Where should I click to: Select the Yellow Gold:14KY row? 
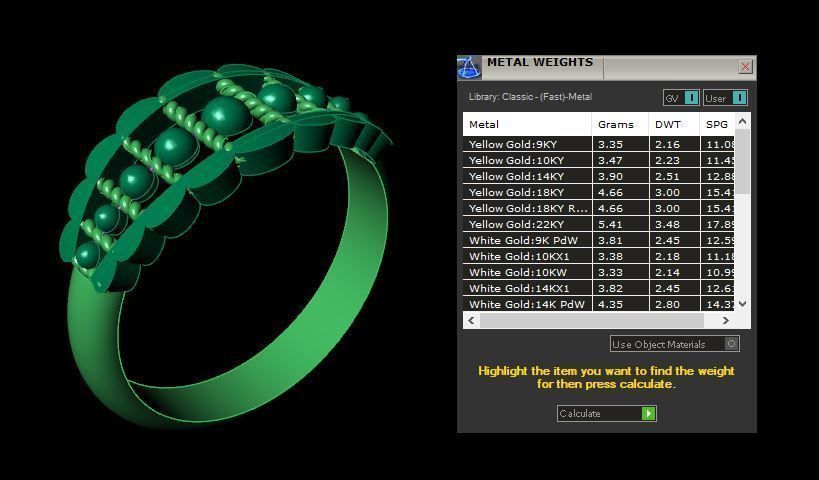pyautogui.click(x=599, y=176)
